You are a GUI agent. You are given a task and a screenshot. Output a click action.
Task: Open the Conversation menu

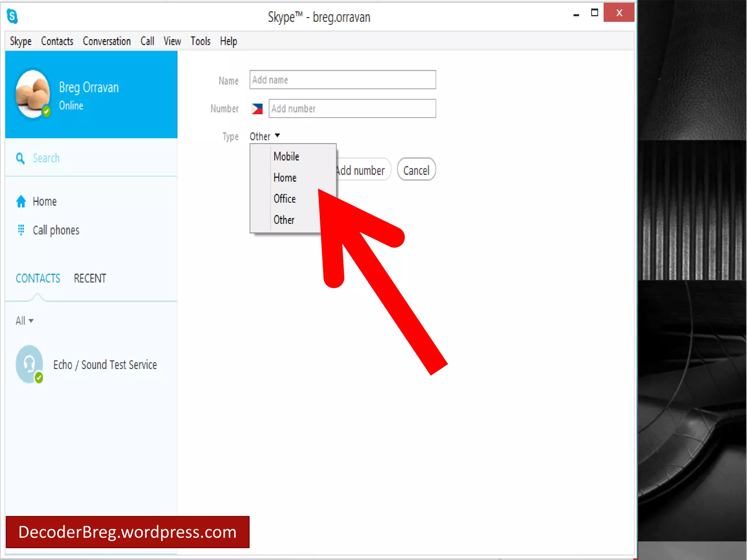pos(107,41)
